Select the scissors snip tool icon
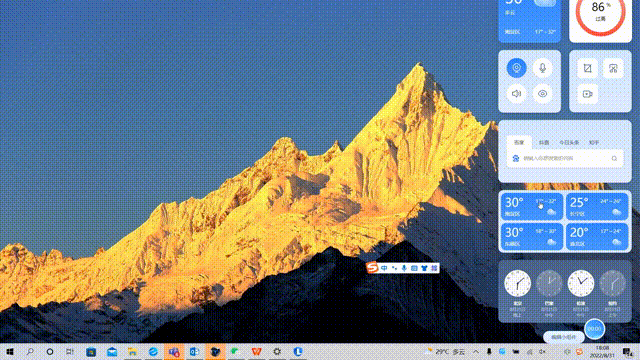 tap(613, 68)
